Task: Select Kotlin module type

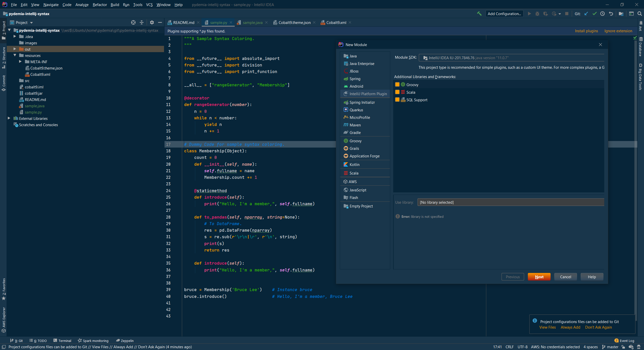Action: click(365, 165)
